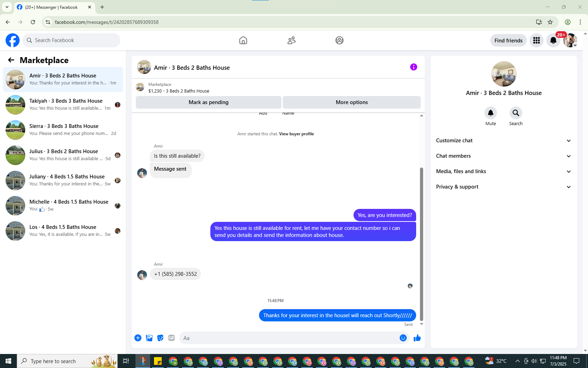
Task: Expand Privacy & support section
Action: tap(504, 187)
